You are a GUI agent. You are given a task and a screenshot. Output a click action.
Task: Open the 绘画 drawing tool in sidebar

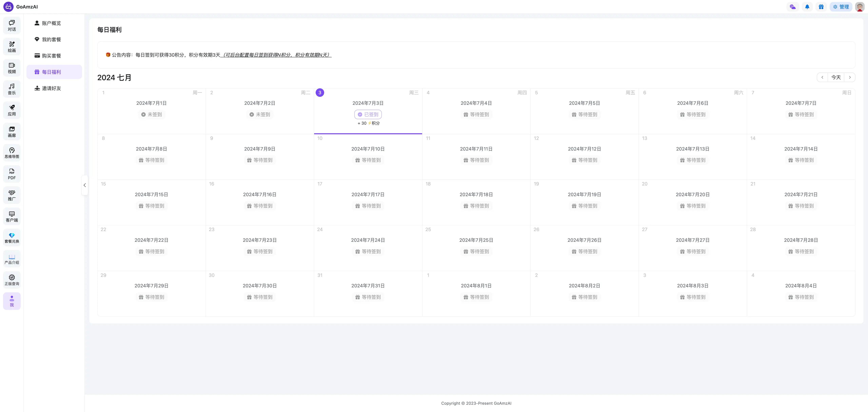(12, 47)
